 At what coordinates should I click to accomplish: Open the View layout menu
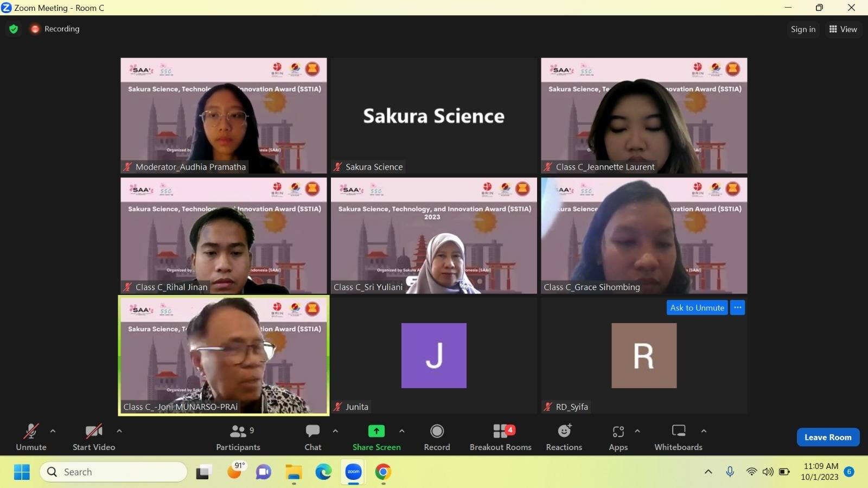coord(843,29)
